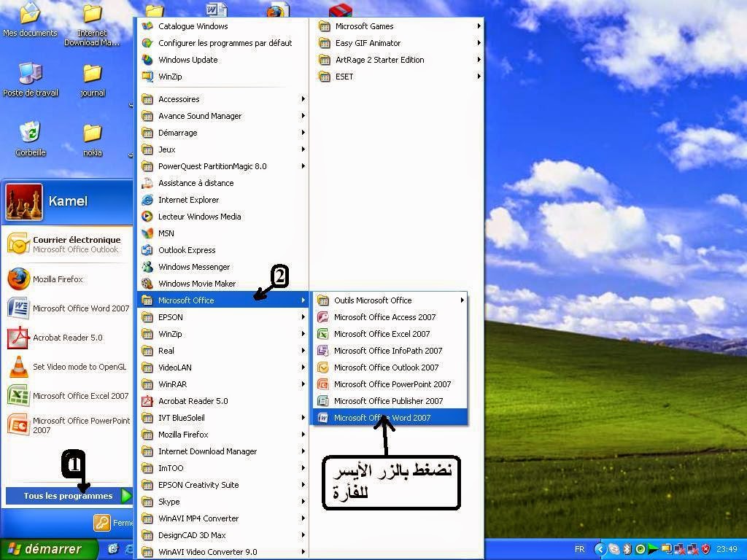The height and width of the screenshot is (560, 747).
Task: Click the clock showing 23:49
Action: tap(726, 549)
